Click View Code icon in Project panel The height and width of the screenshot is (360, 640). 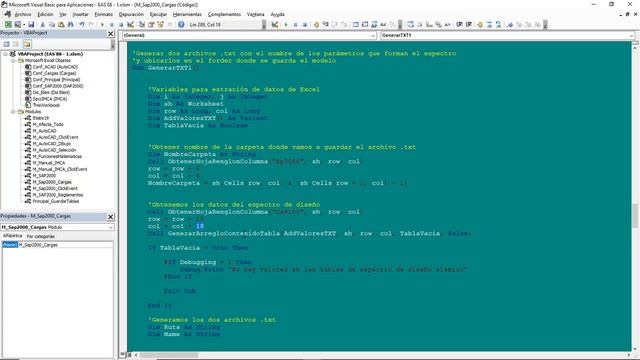coord(7,44)
